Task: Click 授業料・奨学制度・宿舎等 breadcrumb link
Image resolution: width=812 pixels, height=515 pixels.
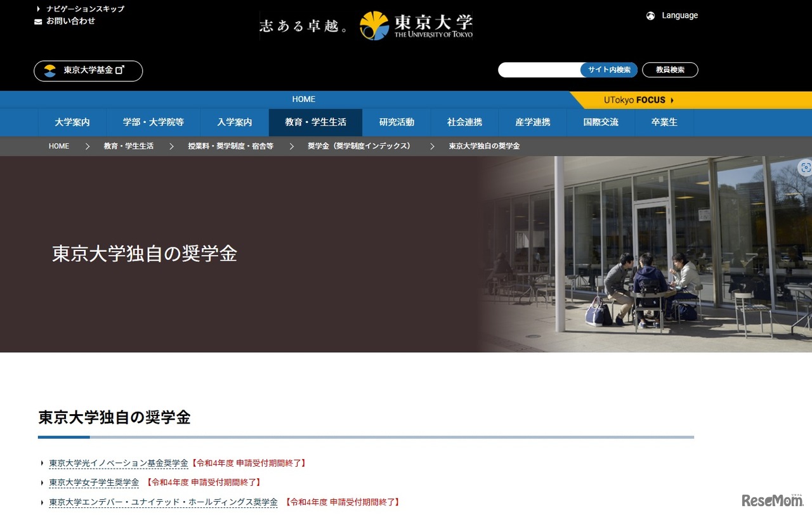Action: (230, 147)
